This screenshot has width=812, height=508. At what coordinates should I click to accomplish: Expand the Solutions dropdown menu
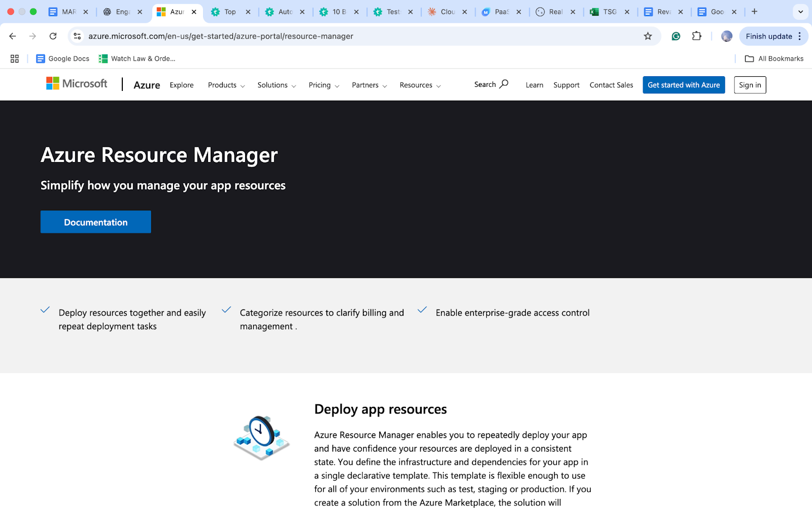click(277, 85)
